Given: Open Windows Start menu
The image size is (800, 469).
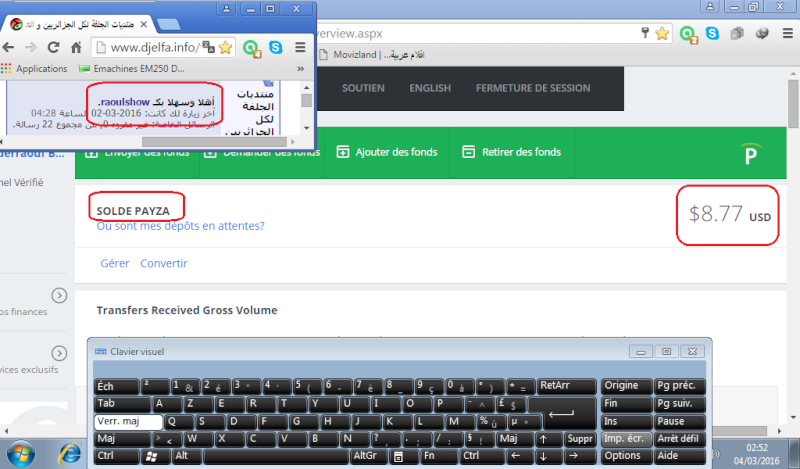Looking at the screenshot, I should coord(21,454).
